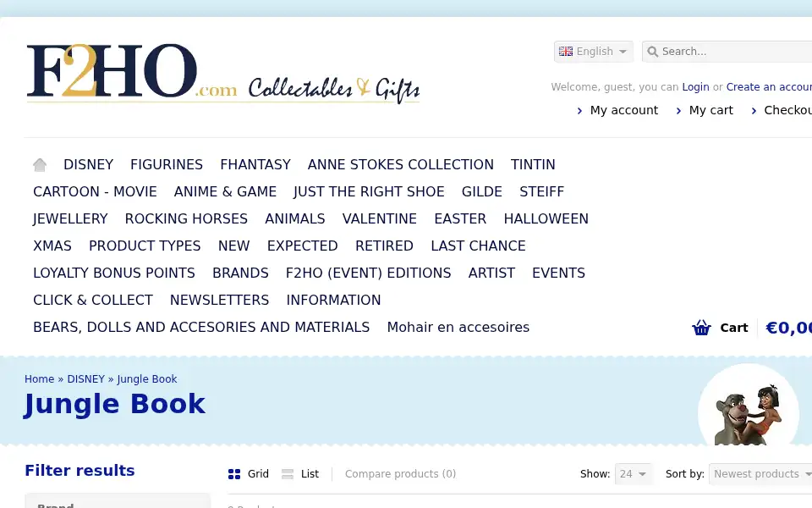Open the ANIMALS menu
The width and height of the screenshot is (812, 508).
point(294,218)
